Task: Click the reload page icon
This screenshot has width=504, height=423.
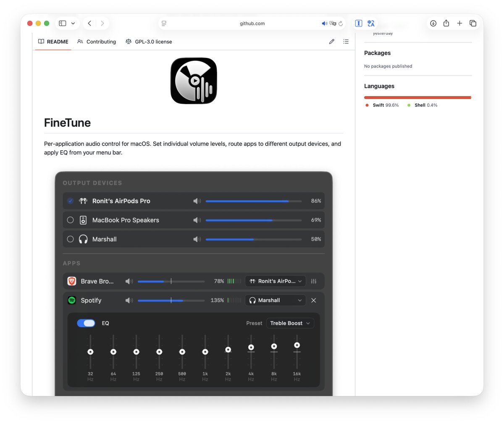Action: pyautogui.click(x=341, y=23)
